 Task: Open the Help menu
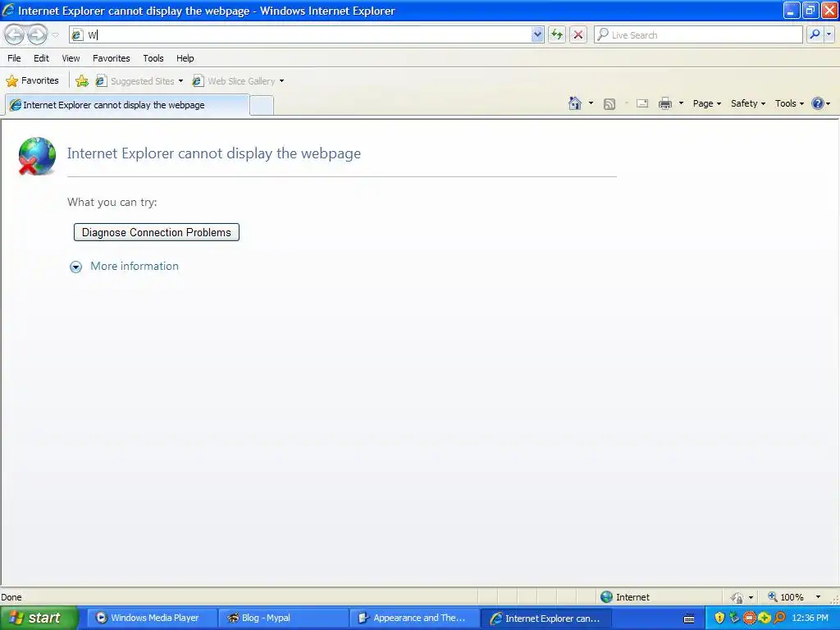185,58
